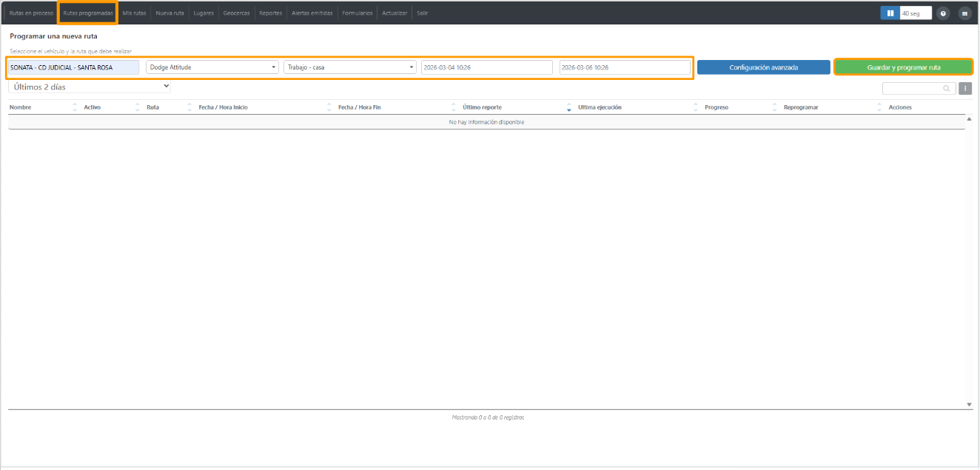Sort by Ultima ejecución column

600,107
